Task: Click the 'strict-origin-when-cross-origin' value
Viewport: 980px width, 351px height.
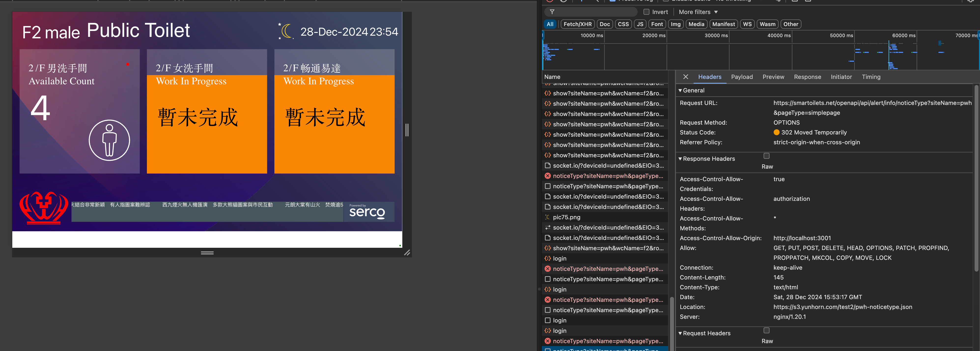Action: tap(816, 142)
